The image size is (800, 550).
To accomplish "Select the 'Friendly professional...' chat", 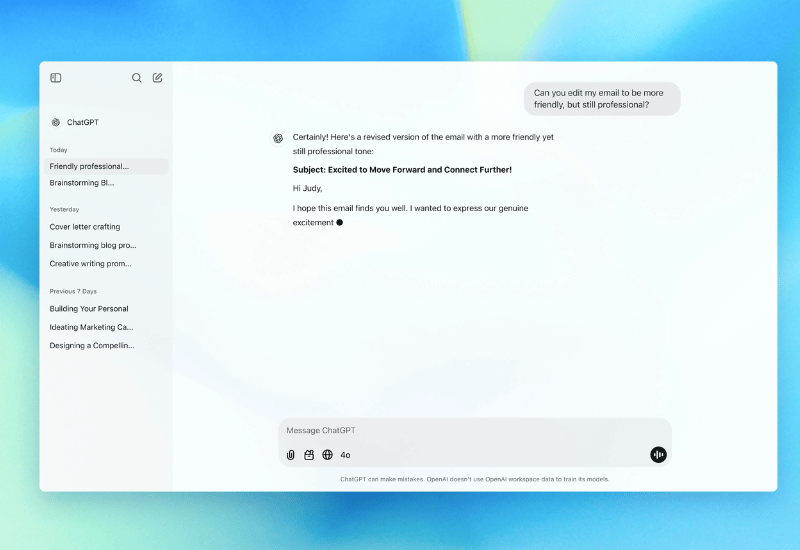I will click(x=106, y=166).
